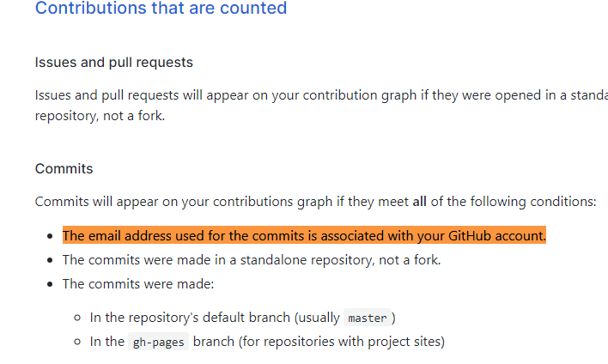Click the 'Commits' subheading
Image resolution: width=608 pixels, height=364 pixels.
[x=64, y=168]
